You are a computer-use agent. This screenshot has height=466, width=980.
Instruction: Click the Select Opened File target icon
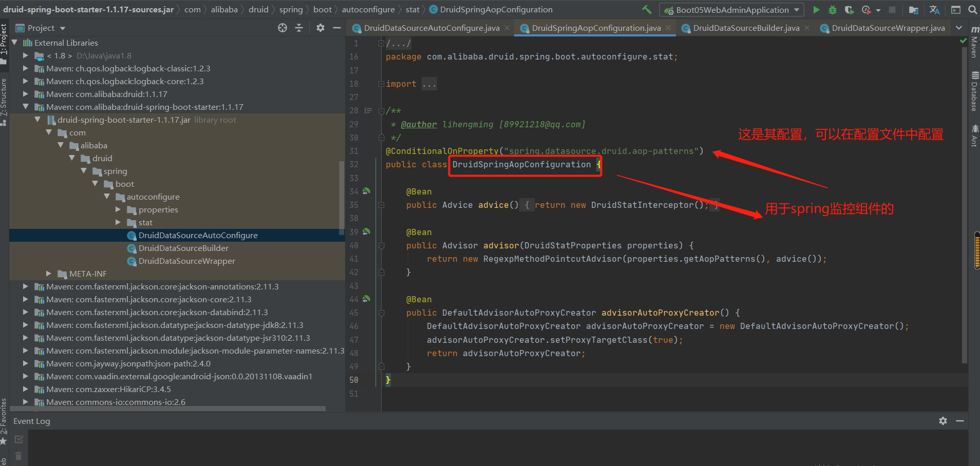282,28
